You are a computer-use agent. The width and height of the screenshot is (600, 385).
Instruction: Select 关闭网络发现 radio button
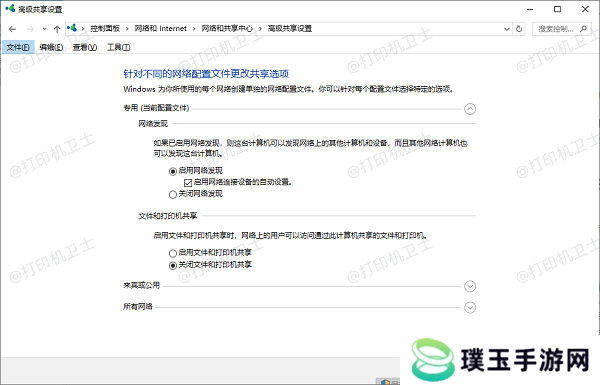(x=173, y=194)
